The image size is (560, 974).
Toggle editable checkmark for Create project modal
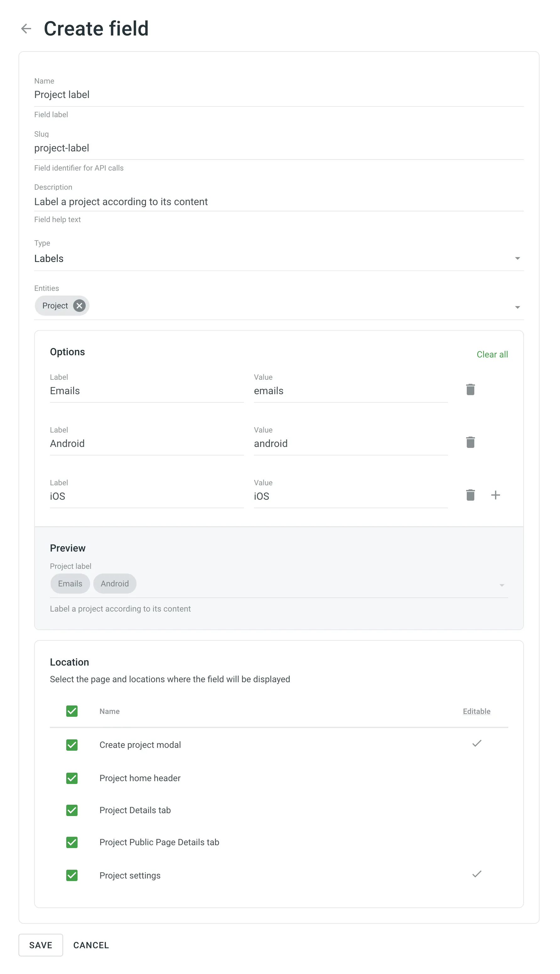(477, 743)
